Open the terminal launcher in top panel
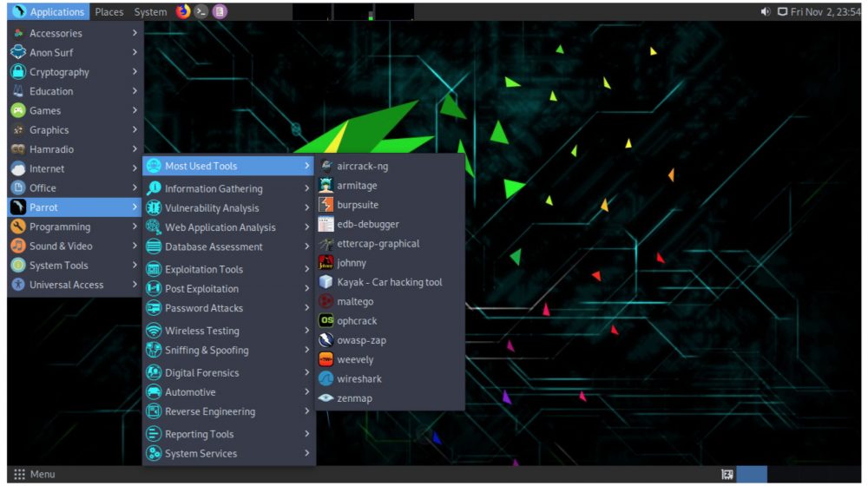The width and height of the screenshot is (868, 486). (201, 12)
